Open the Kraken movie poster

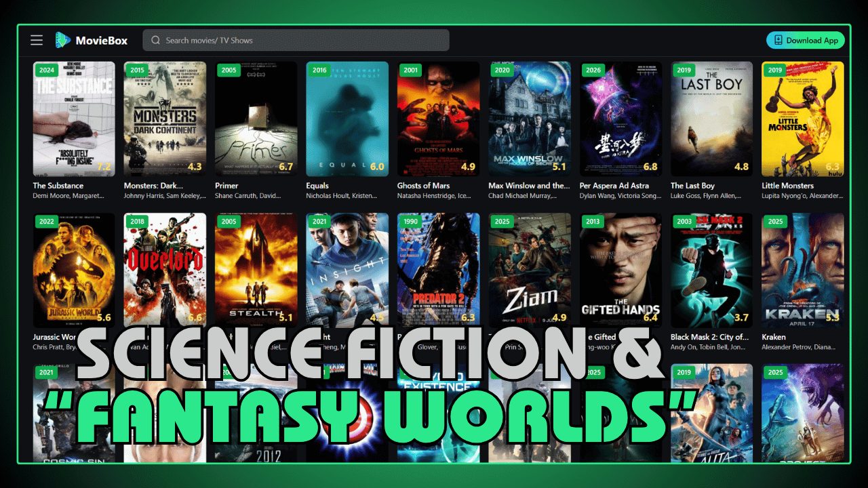[x=803, y=270]
